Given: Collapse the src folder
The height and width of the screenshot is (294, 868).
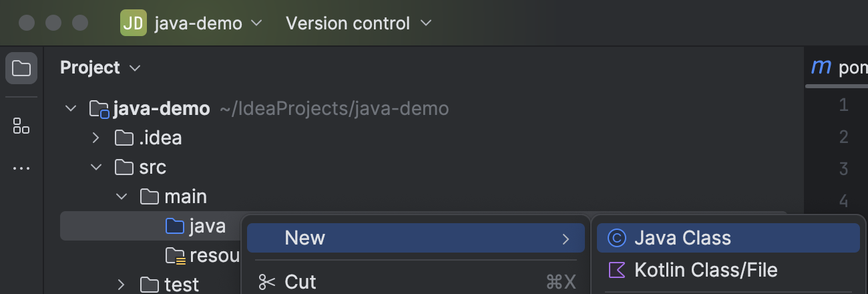Looking at the screenshot, I should coord(97,167).
